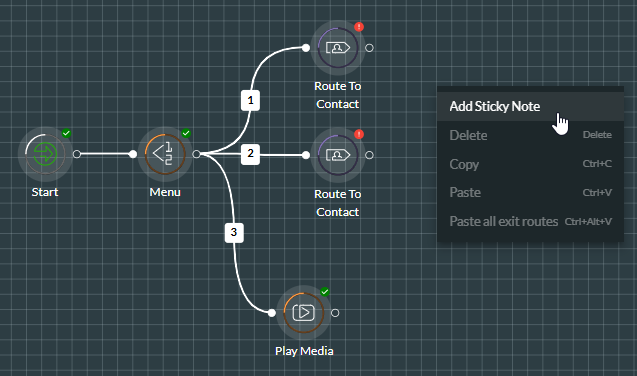637x376 pixels.
Task: Click the red error badge on lower Route To Contact
Action: click(359, 134)
